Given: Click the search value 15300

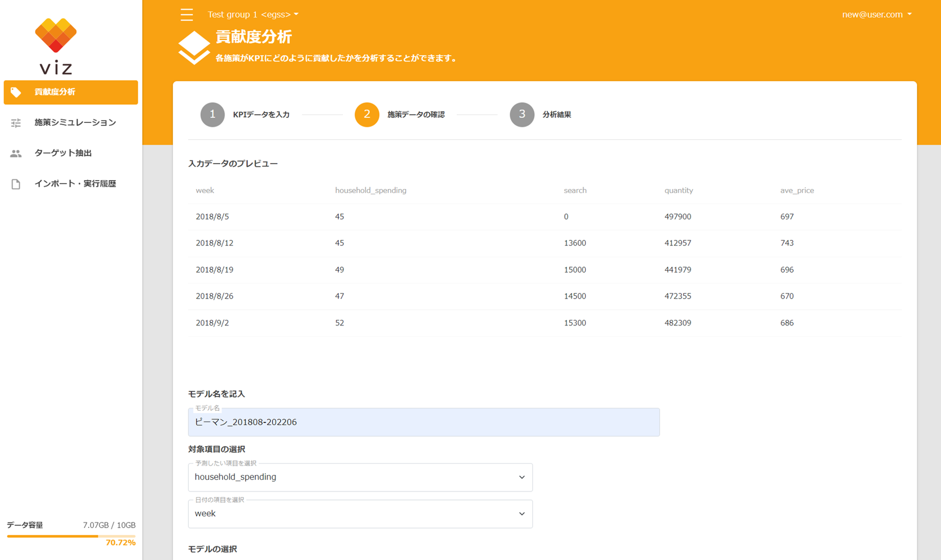Looking at the screenshot, I should [x=575, y=323].
